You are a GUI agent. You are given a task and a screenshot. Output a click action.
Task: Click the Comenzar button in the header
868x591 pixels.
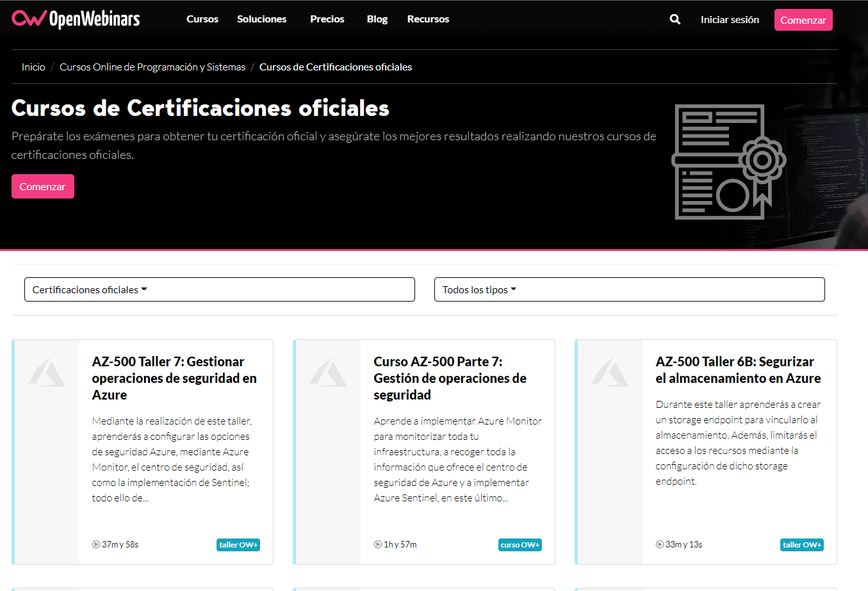coord(803,20)
